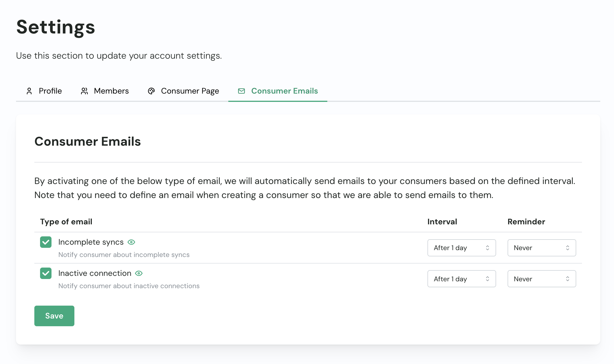Expand the Incomplete syncs reminder dropdown

point(541,248)
